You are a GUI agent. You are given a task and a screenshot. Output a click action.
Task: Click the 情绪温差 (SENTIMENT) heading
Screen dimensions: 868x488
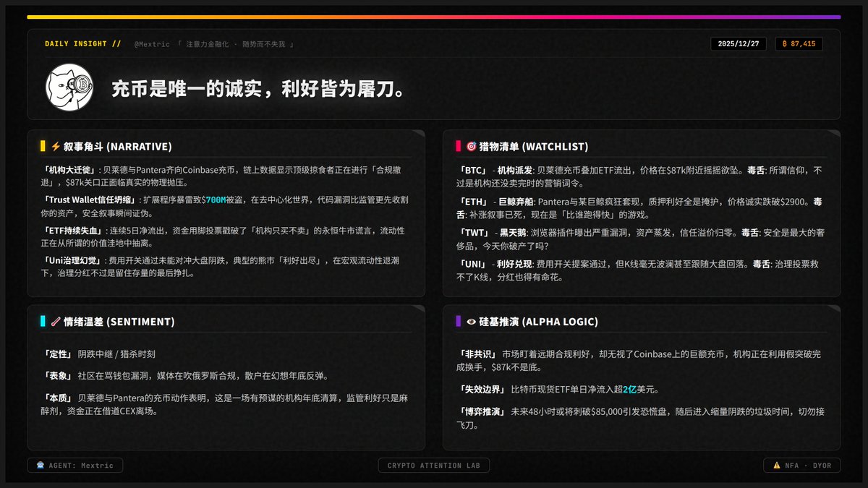[119, 322]
